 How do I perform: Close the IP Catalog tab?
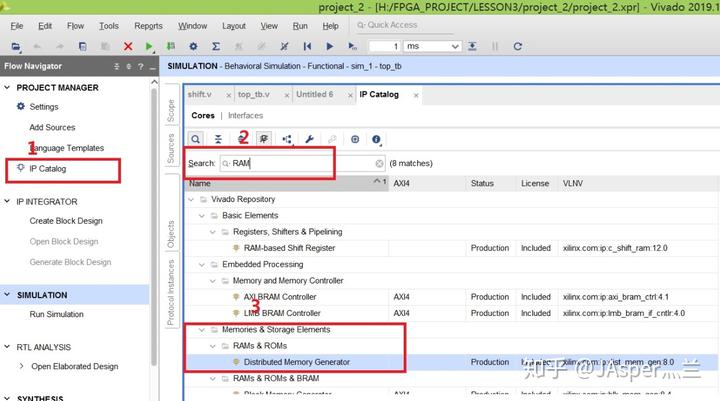pos(416,95)
